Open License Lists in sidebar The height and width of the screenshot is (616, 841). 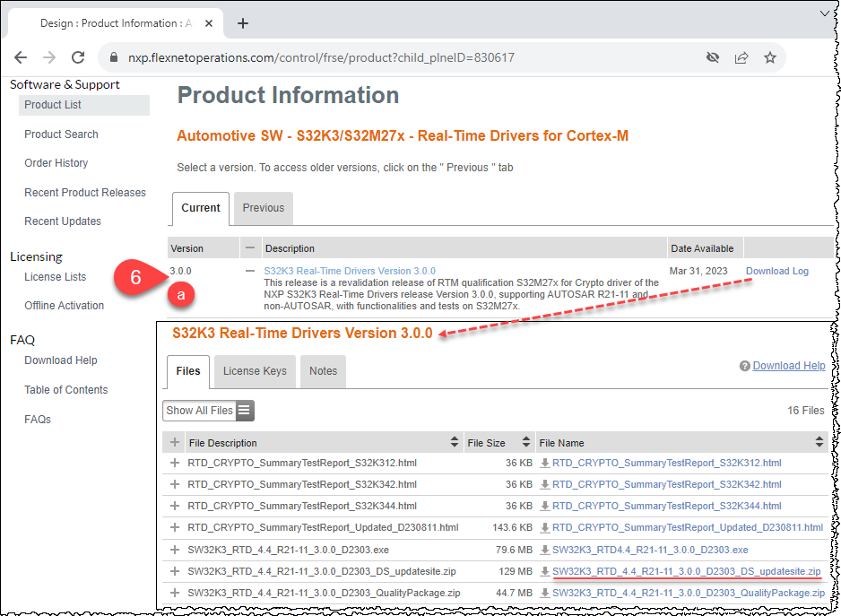coord(55,277)
